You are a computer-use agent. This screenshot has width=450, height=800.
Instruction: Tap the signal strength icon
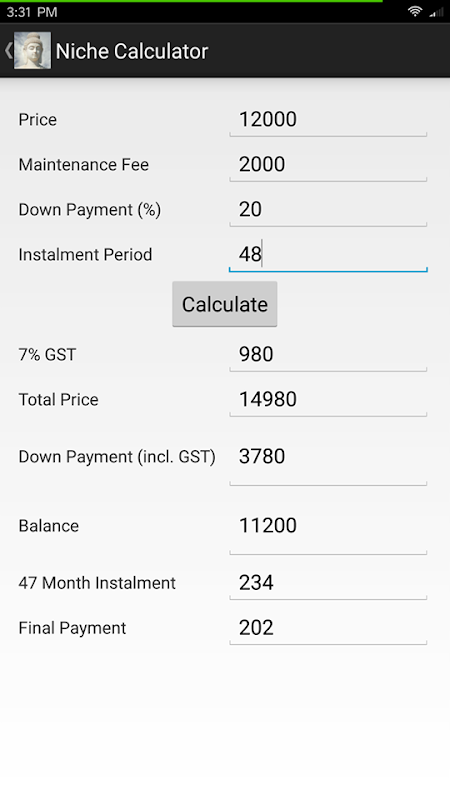(436, 12)
